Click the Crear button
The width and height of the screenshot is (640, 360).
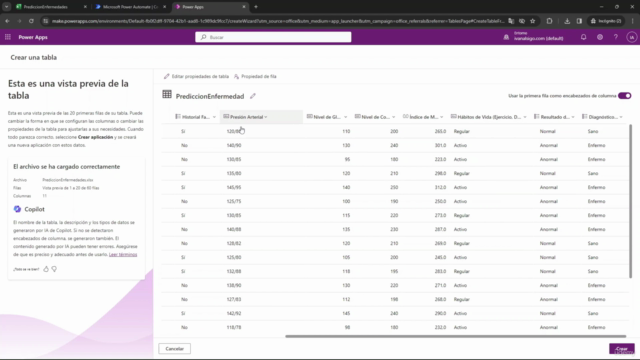click(x=622, y=349)
